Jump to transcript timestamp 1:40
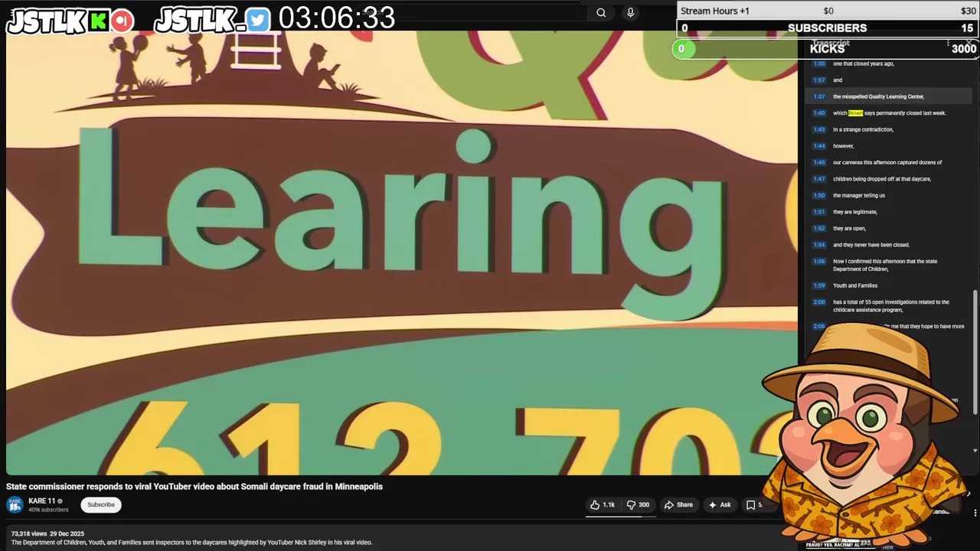 pyautogui.click(x=819, y=113)
